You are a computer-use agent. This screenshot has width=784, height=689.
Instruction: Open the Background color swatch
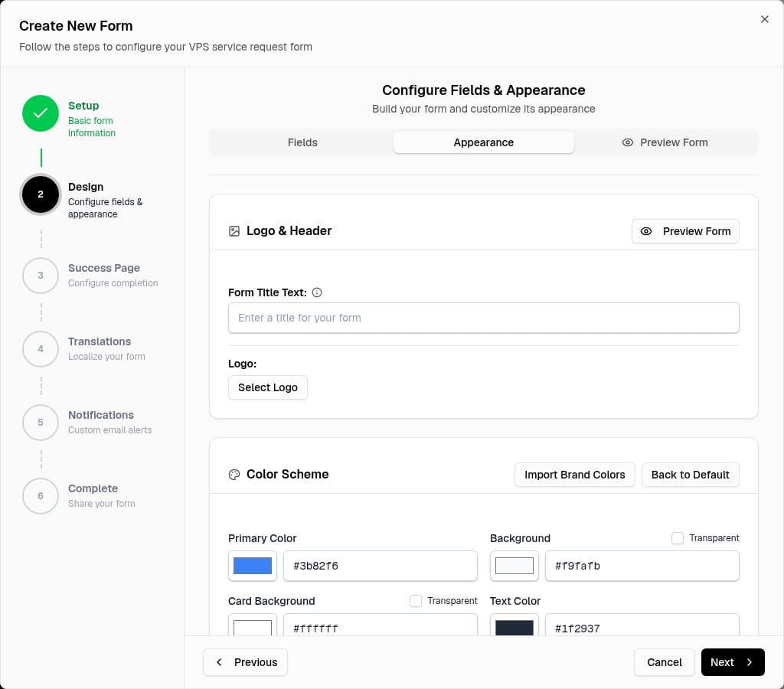point(514,566)
